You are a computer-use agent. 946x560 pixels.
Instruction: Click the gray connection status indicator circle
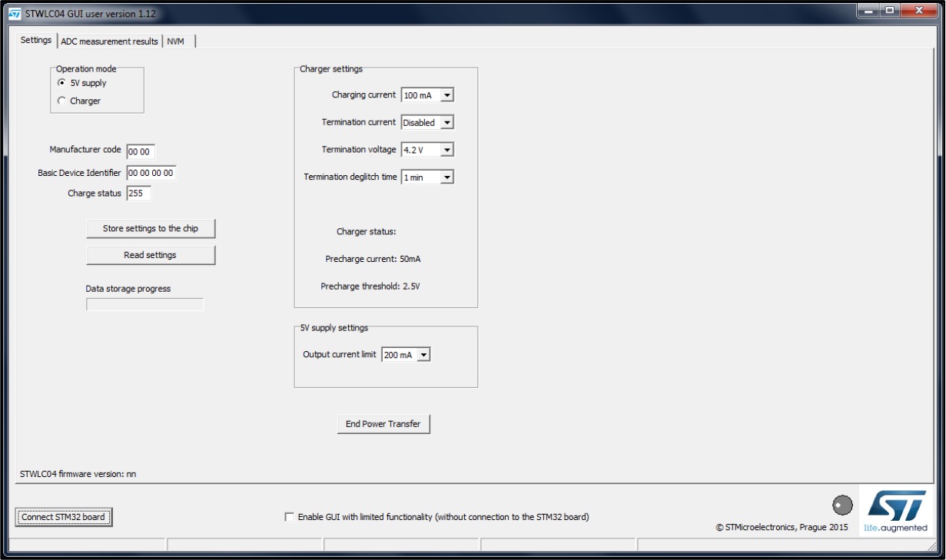point(842,505)
